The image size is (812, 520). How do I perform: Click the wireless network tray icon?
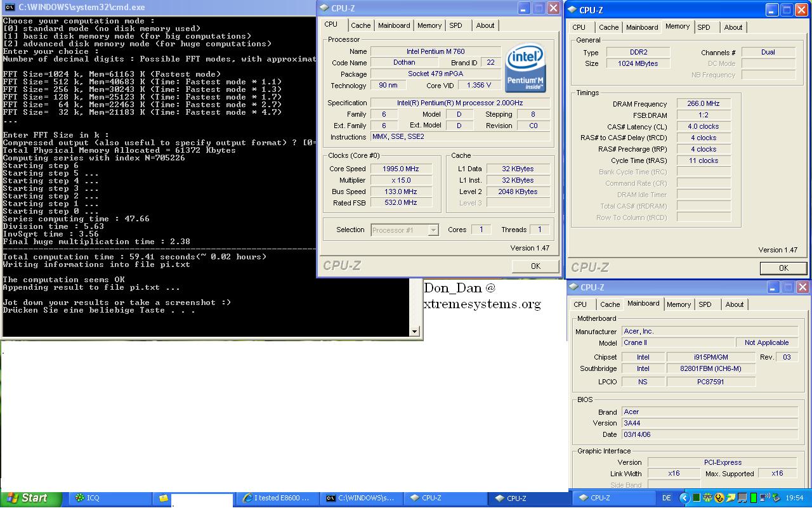click(765, 497)
